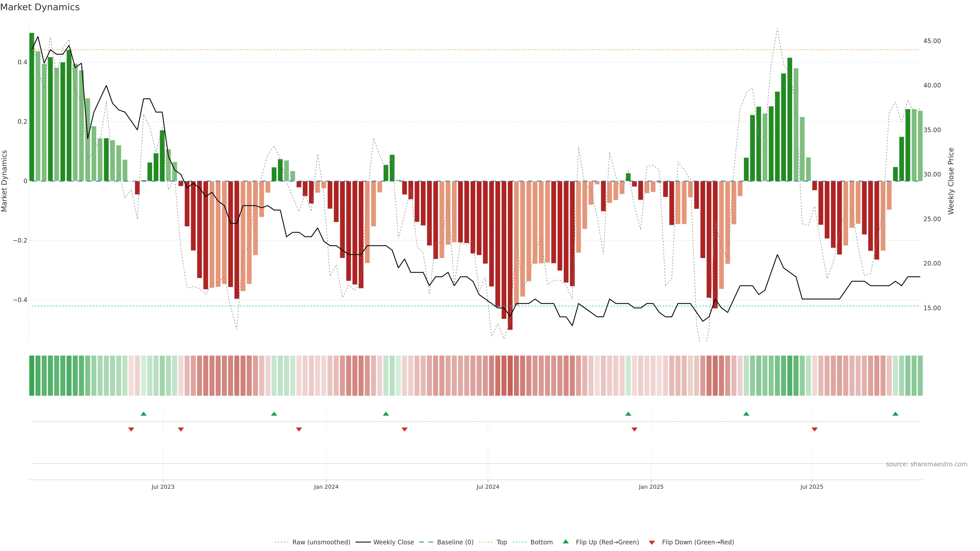Click the Flip Up legend triangle icon
980x551 pixels.
point(566,542)
